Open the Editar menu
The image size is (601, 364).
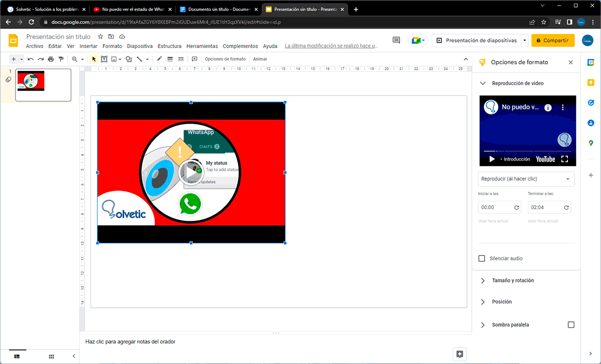[x=55, y=46]
